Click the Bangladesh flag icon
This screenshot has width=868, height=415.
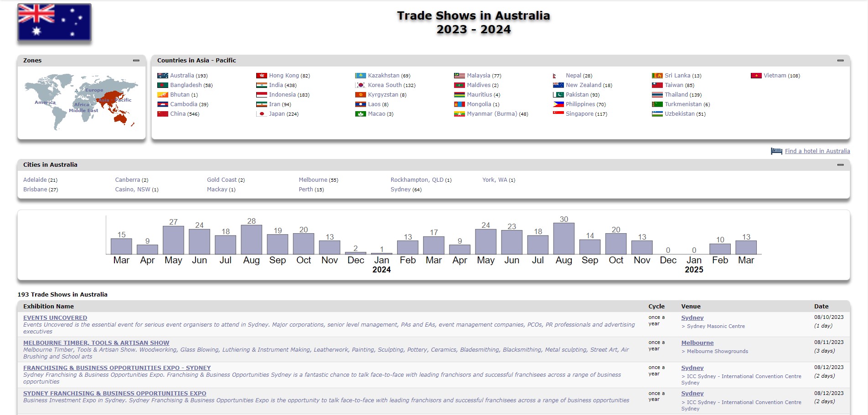[x=163, y=85]
